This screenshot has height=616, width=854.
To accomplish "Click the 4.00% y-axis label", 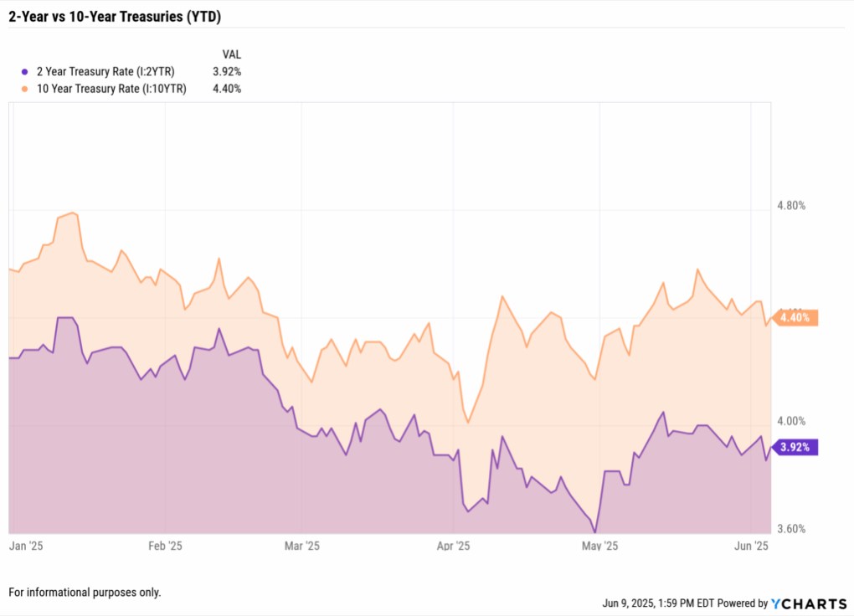I will click(791, 421).
